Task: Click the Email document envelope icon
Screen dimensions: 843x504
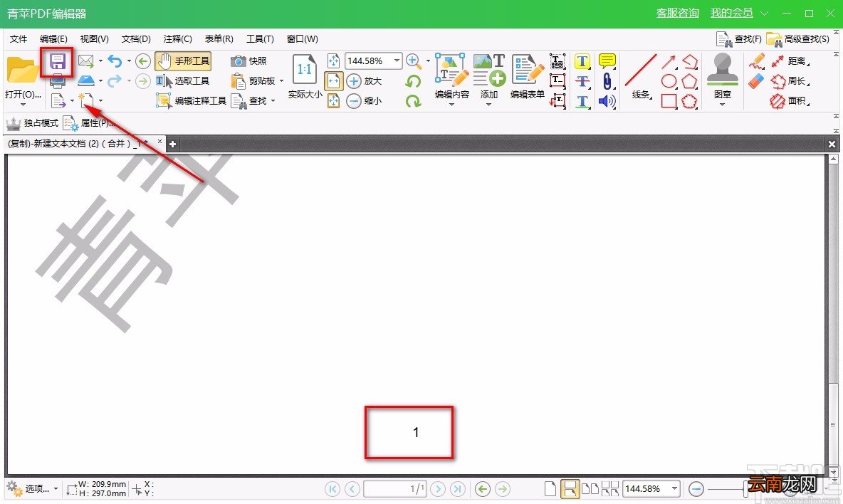Action: [86, 61]
